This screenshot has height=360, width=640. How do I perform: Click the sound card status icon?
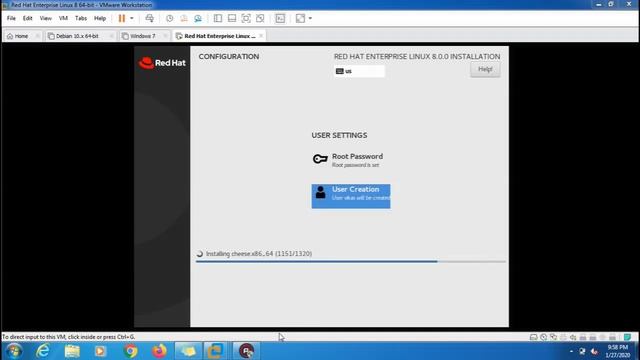(573, 337)
